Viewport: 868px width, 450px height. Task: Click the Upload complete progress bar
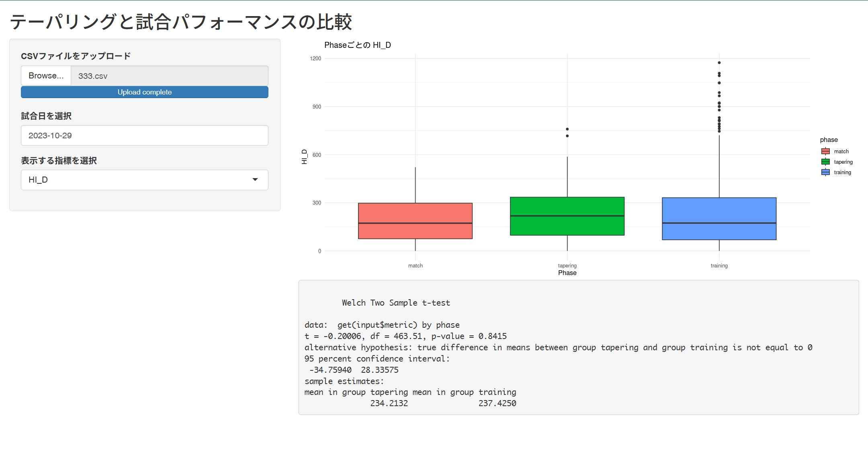[x=145, y=92]
